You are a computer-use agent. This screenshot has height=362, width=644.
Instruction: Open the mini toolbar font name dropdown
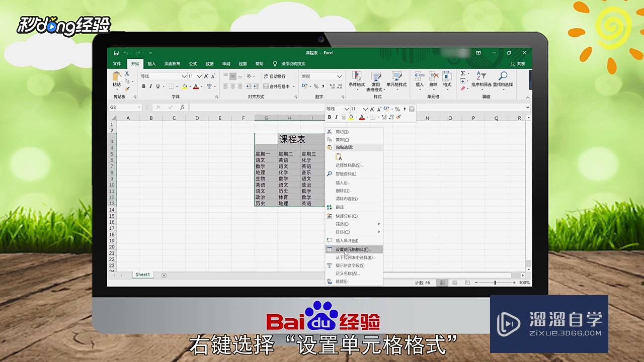coord(346,109)
